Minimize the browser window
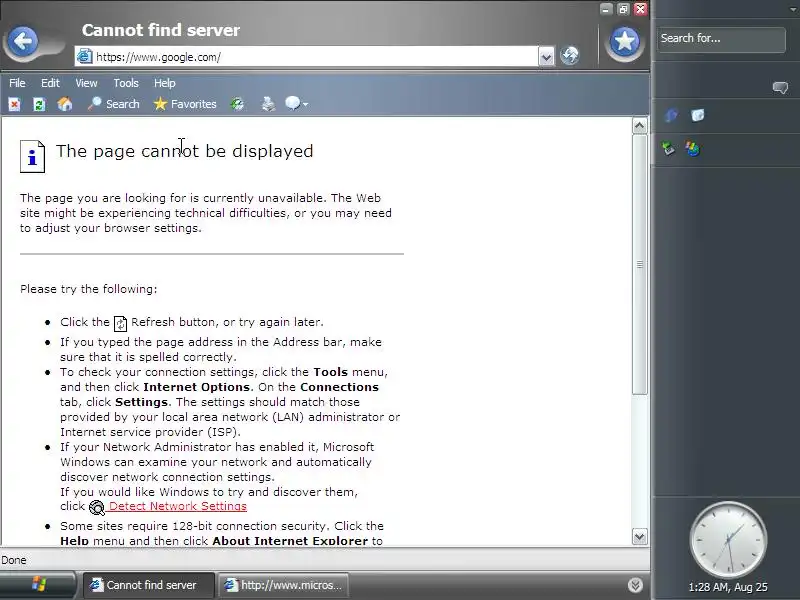This screenshot has width=800, height=600. (x=606, y=9)
